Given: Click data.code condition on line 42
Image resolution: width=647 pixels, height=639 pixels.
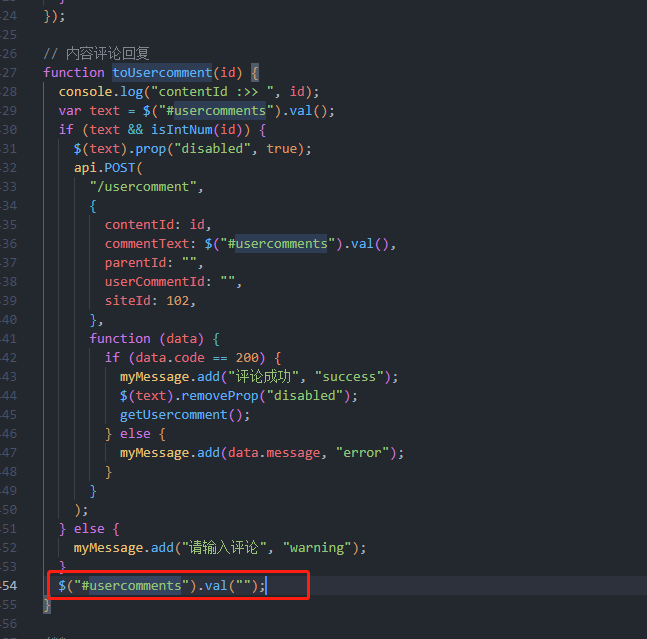Looking at the screenshot, I should click(x=170, y=358).
